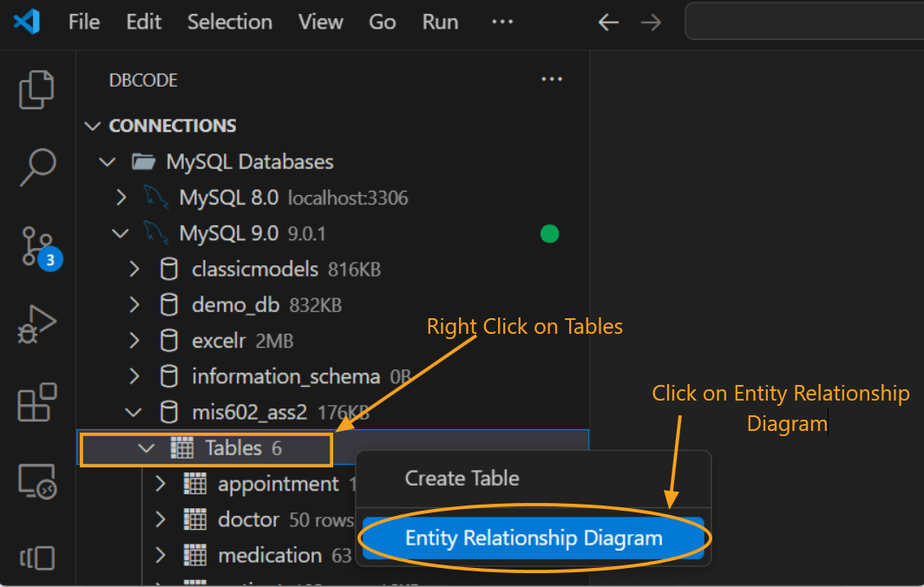Open the DBCode panel icon at sidebar bottom

pos(36,558)
